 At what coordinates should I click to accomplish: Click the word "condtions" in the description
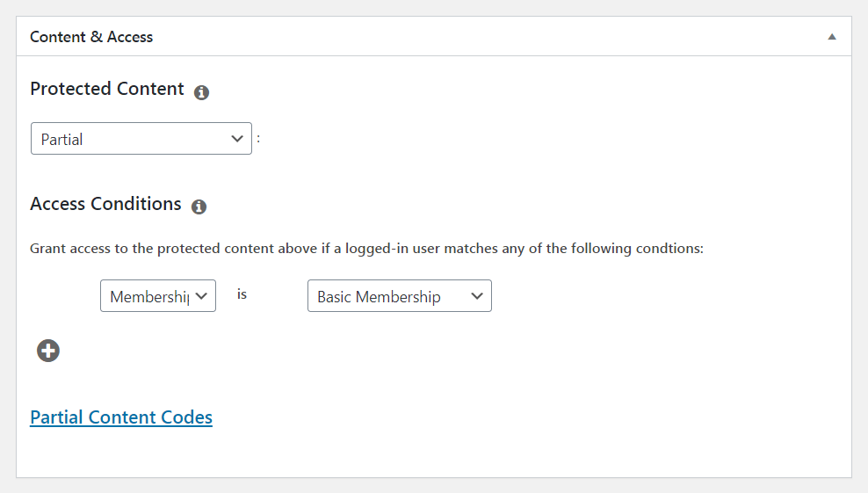click(x=669, y=249)
